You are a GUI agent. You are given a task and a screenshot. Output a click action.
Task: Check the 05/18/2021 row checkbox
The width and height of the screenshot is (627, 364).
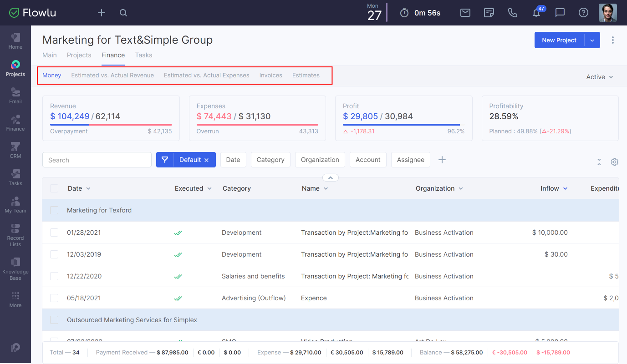point(54,298)
